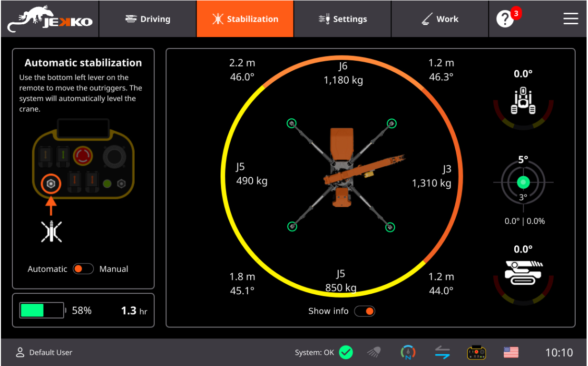Click the battery level bar
The width and height of the screenshot is (588, 366).
click(x=42, y=311)
